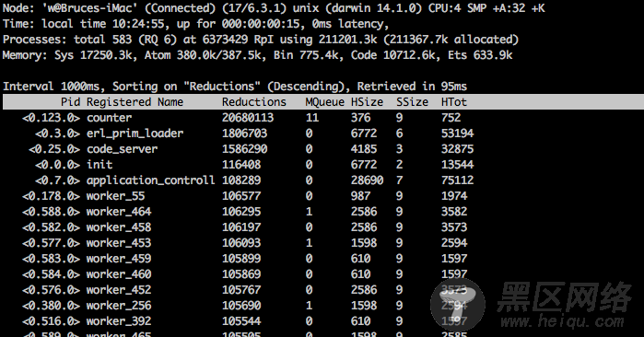Select the code_server process name

(x=122, y=149)
